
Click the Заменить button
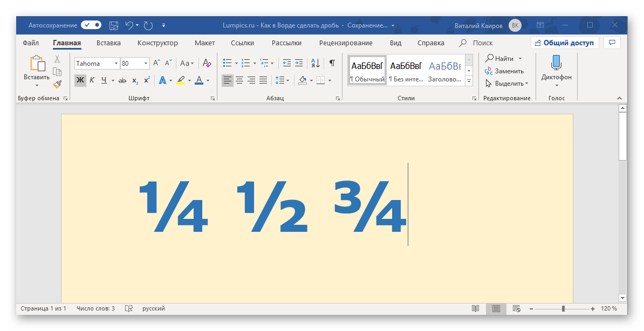coord(505,71)
